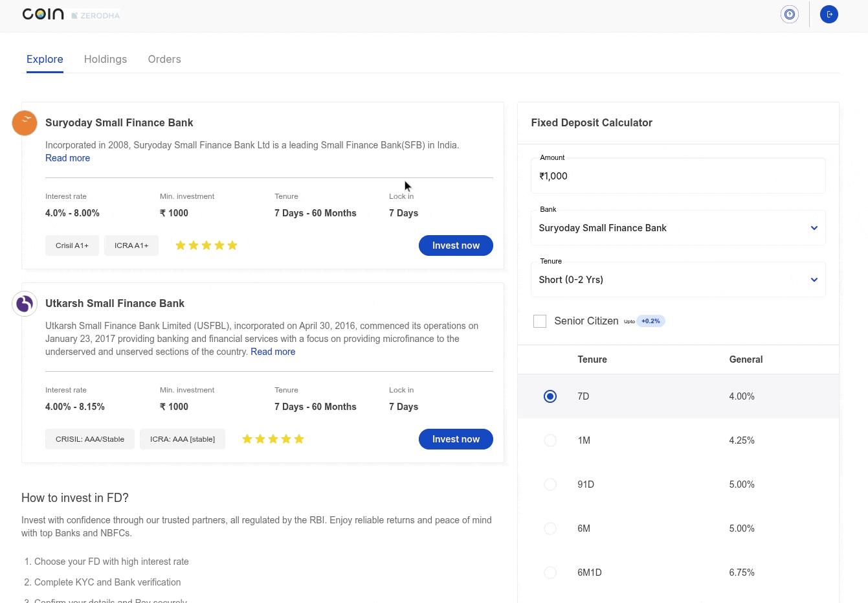The height and width of the screenshot is (603, 868).
Task: Click the 6.75% rate for 6M1D
Action: 742,573
